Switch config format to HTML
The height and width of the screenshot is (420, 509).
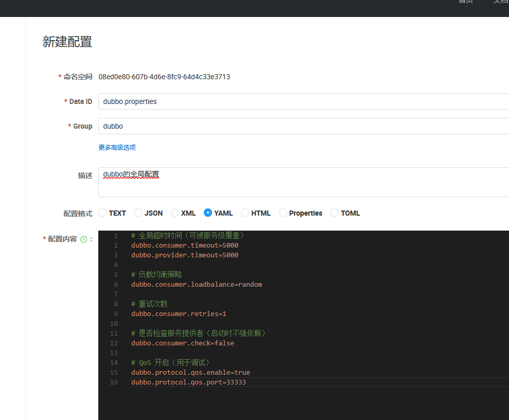tap(245, 213)
